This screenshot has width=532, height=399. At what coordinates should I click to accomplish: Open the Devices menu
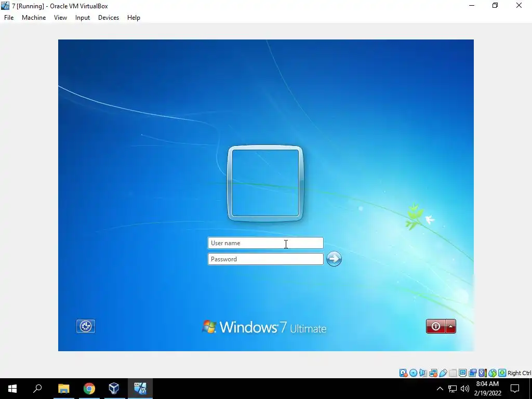tap(109, 18)
